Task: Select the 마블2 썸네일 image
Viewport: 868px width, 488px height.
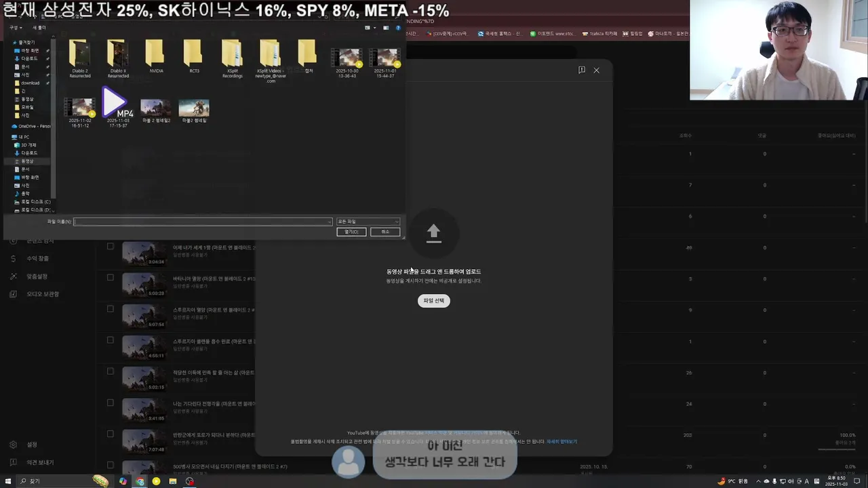Action: (194, 111)
